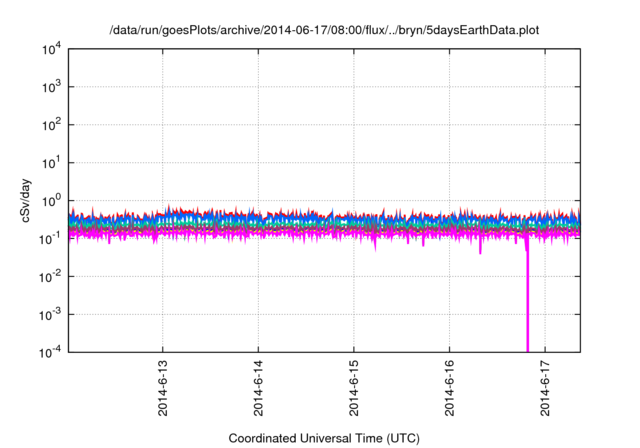Click the 10^3 y-axis tick label
This screenshot has width=640, height=448.
[51, 87]
